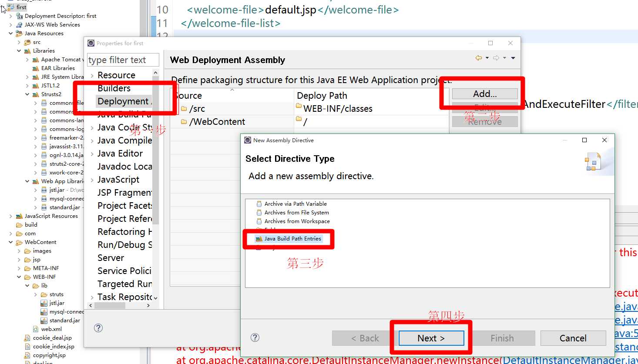Viewport: 638px width, 364px height.
Task: Select struts folder under lib
Action: tap(56, 294)
